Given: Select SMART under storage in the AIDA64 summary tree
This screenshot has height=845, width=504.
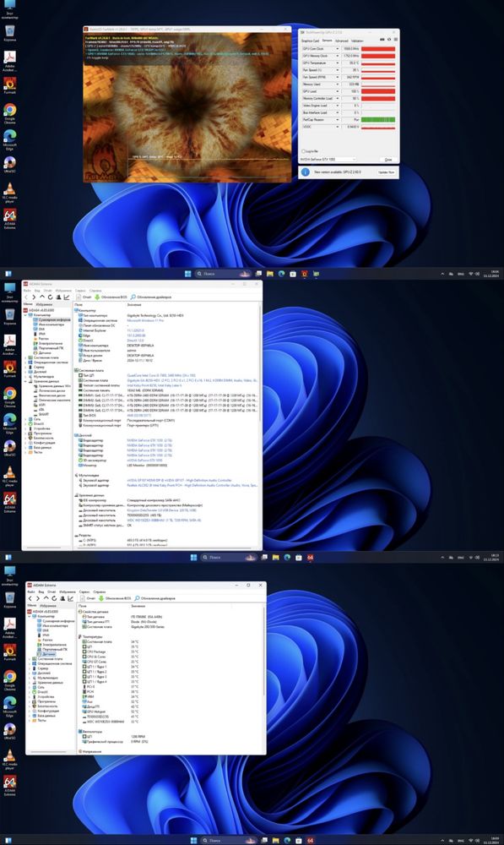Looking at the screenshot, I should click(x=44, y=414).
